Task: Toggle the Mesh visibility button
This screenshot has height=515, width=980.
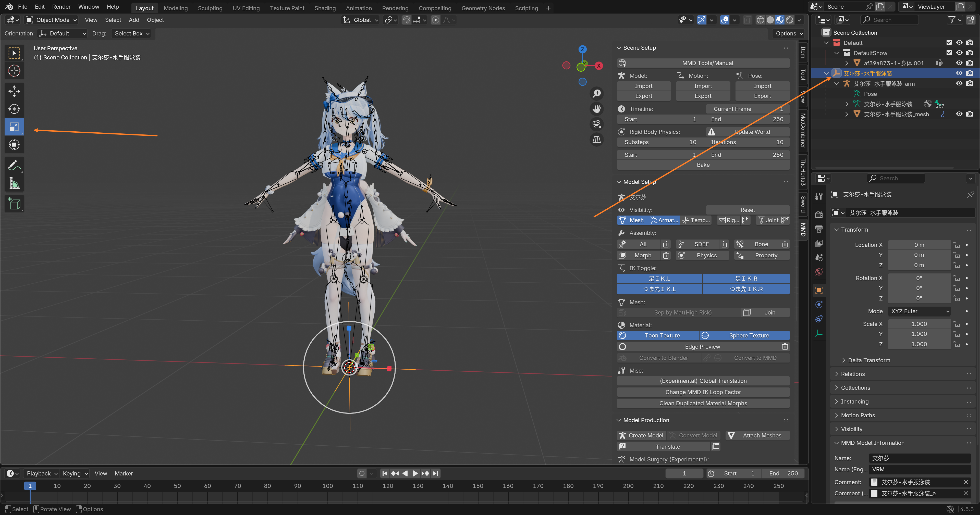Action: (x=632, y=220)
